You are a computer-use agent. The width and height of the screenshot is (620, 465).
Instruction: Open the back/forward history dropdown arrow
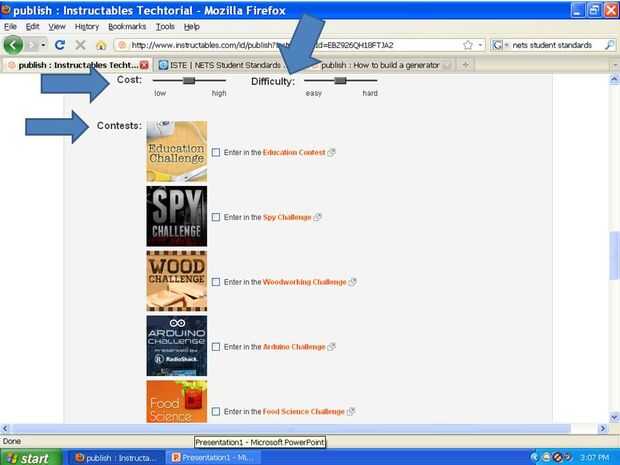(43, 45)
